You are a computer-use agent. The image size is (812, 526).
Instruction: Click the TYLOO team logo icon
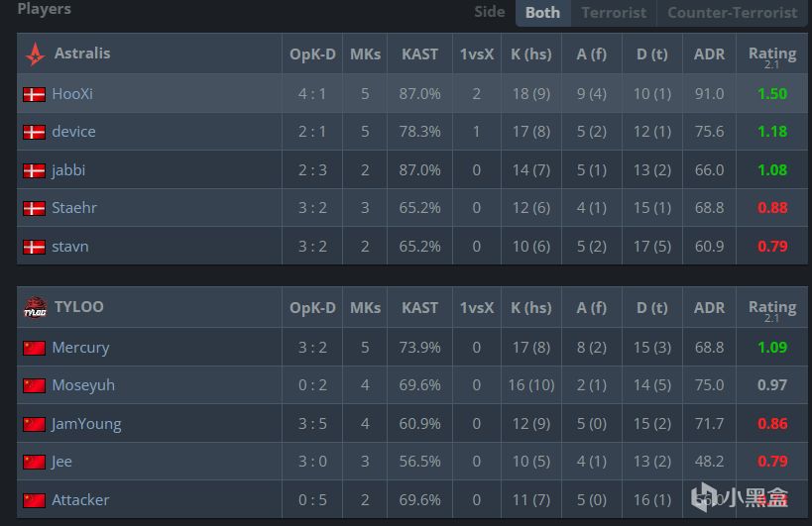coord(35,308)
